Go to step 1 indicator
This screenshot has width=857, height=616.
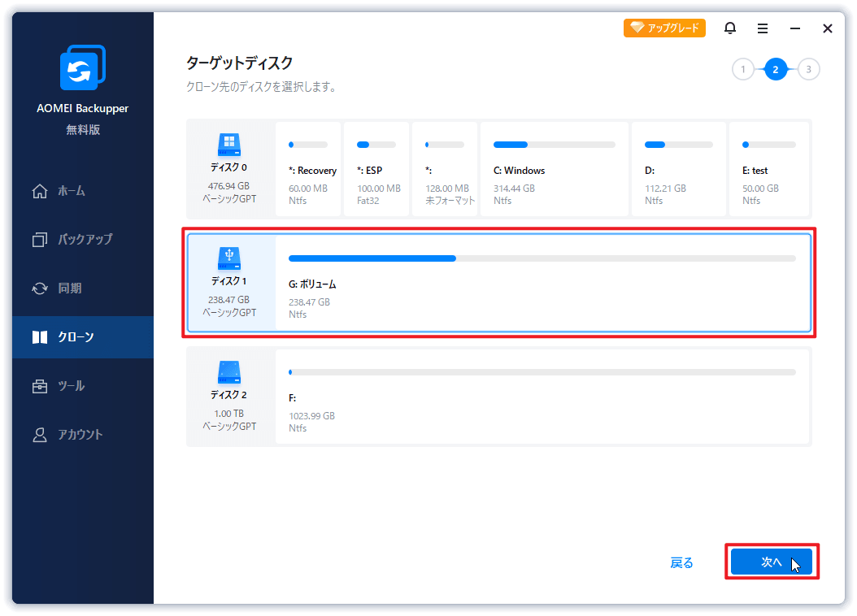coord(743,69)
